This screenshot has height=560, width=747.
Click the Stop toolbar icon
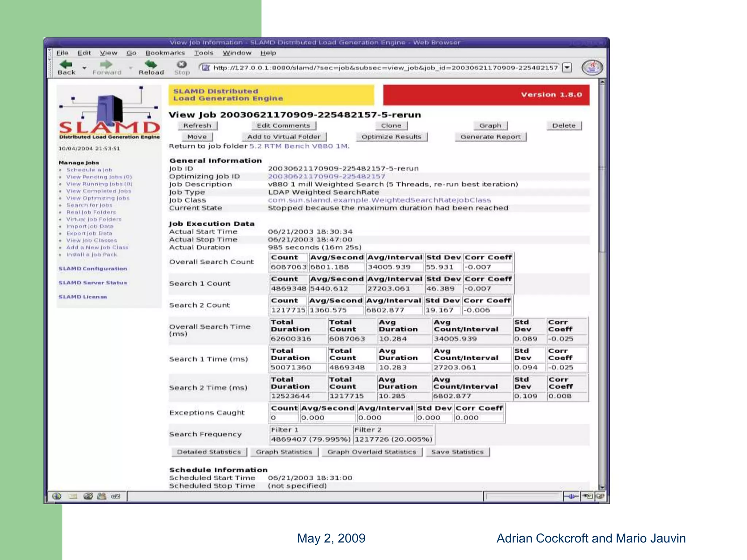click(182, 65)
